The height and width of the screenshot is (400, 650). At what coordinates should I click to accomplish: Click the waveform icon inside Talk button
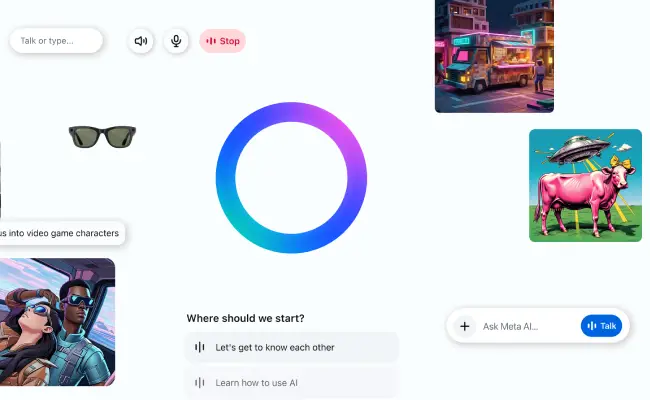[592, 326]
